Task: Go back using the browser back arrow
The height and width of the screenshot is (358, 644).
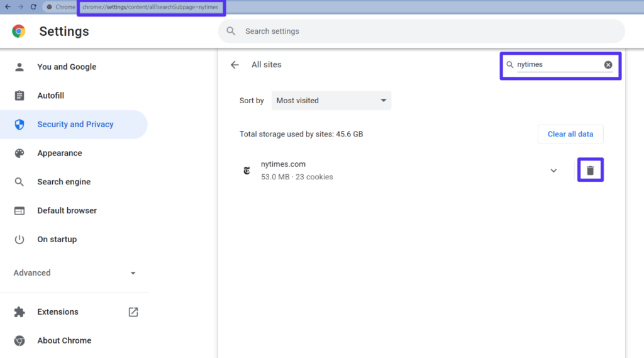Action: pyautogui.click(x=8, y=7)
